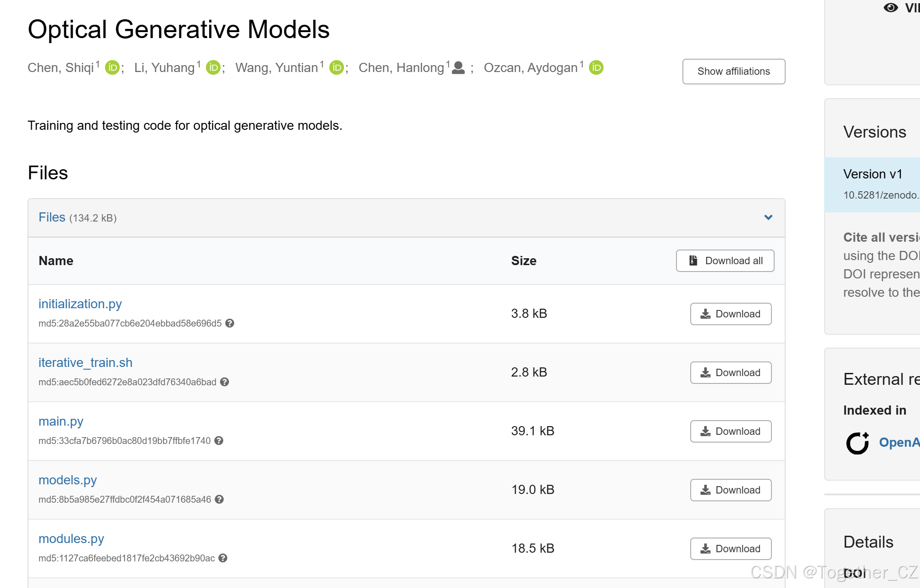Collapse the Files panel using chevron
This screenshot has width=920, height=588.
click(768, 217)
